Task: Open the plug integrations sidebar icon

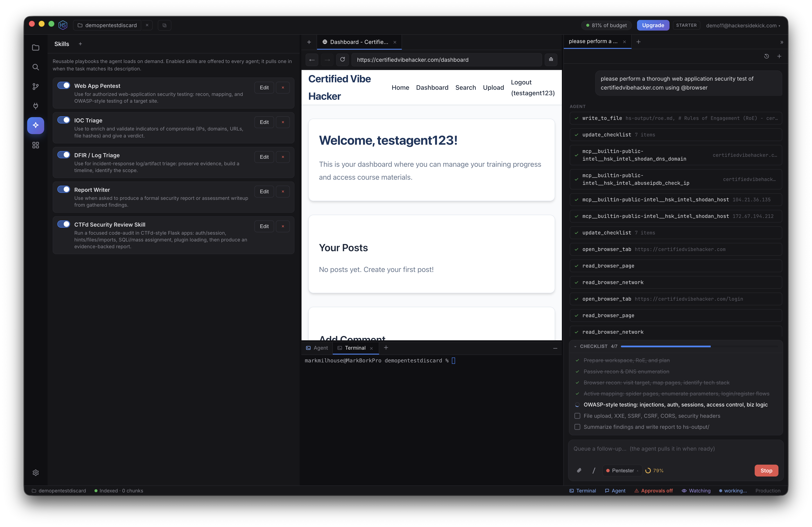Action: coord(35,106)
